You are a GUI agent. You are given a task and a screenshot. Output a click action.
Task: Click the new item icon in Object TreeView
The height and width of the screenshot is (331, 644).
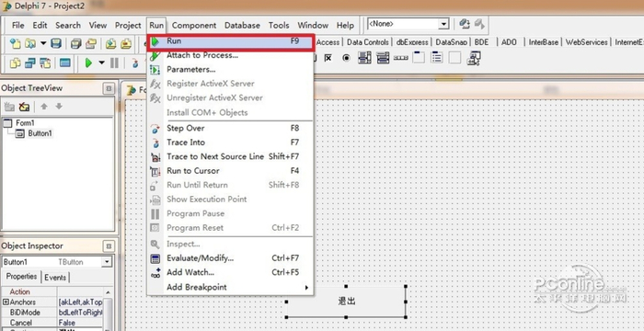(x=9, y=107)
